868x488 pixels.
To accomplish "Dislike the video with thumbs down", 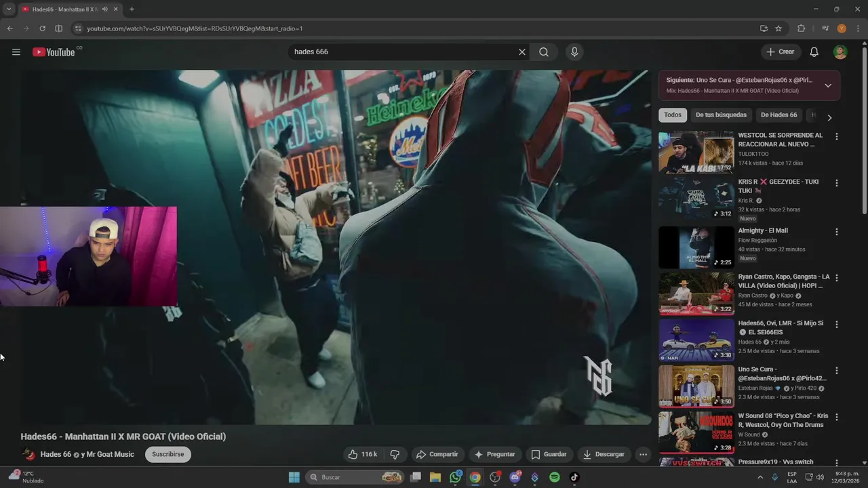I will (395, 454).
